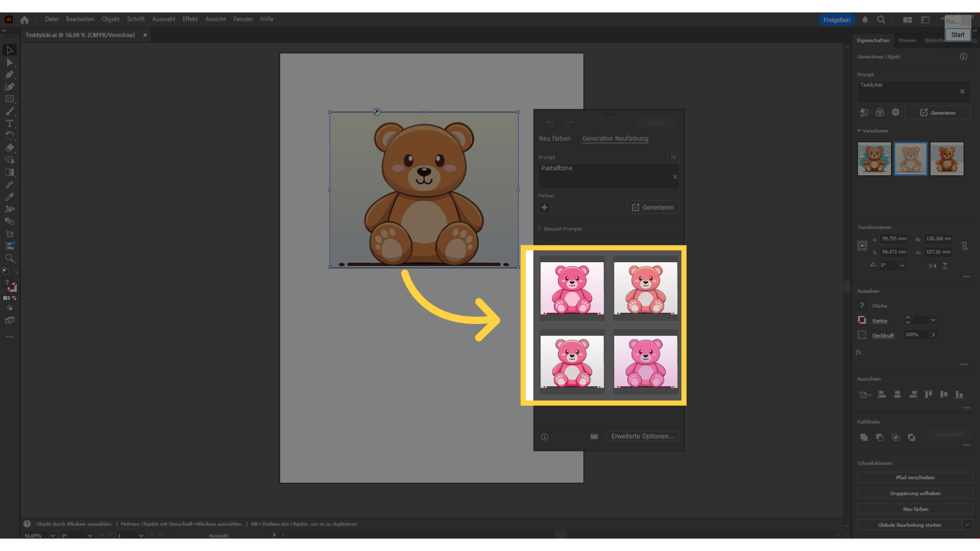Open the Datei menu
Image resolution: width=980 pixels, height=551 pixels.
click(x=52, y=19)
